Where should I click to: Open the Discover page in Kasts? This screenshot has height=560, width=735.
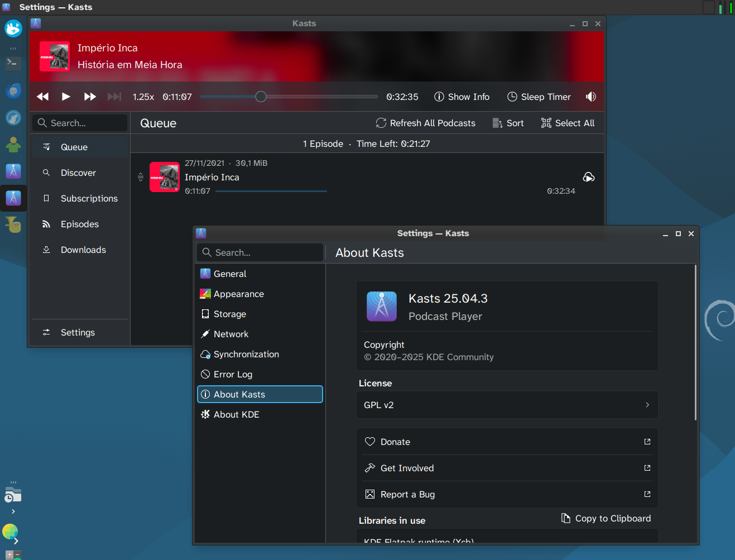point(79,173)
